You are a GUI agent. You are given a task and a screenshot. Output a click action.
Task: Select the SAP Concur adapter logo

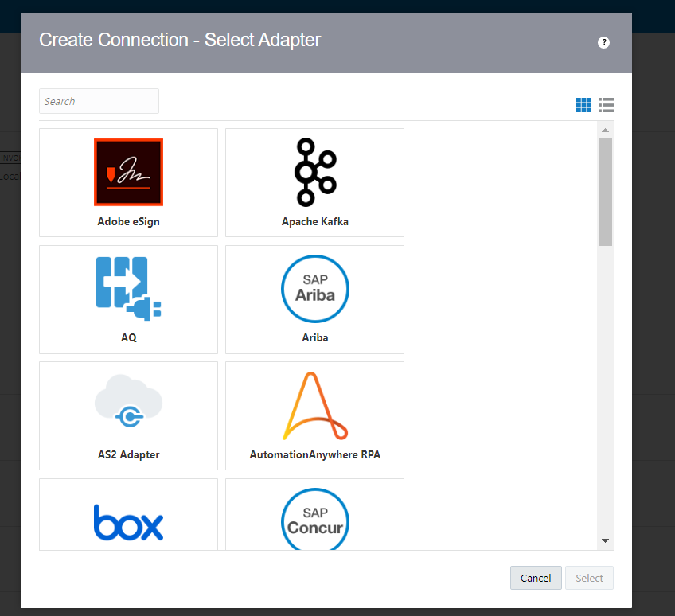click(x=315, y=519)
